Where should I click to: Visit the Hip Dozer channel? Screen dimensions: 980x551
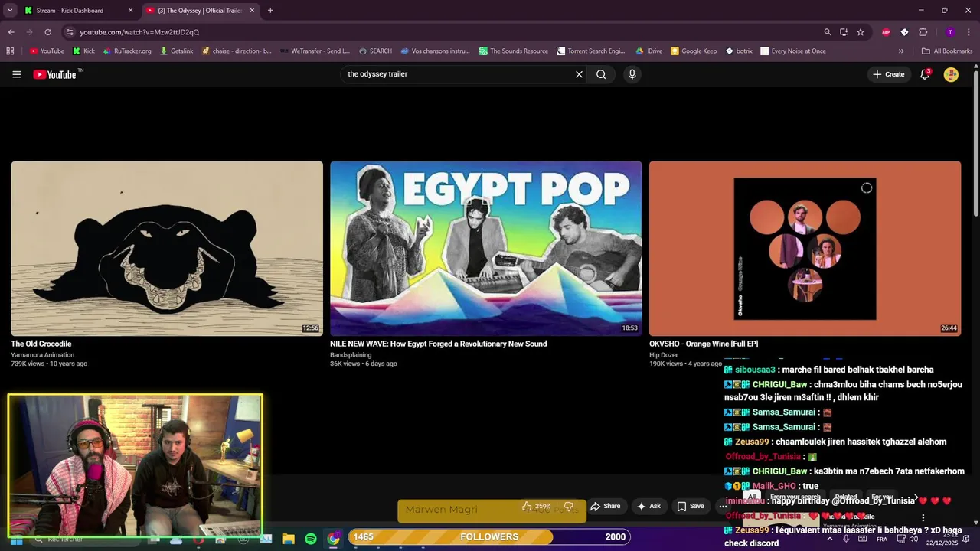click(x=664, y=354)
